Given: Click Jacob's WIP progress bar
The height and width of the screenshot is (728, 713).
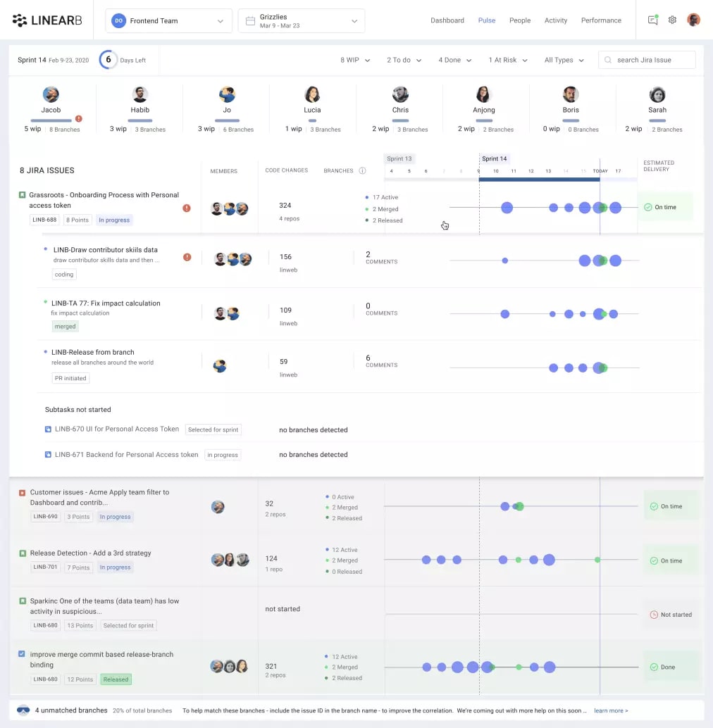Looking at the screenshot, I should click(x=51, y=120).
